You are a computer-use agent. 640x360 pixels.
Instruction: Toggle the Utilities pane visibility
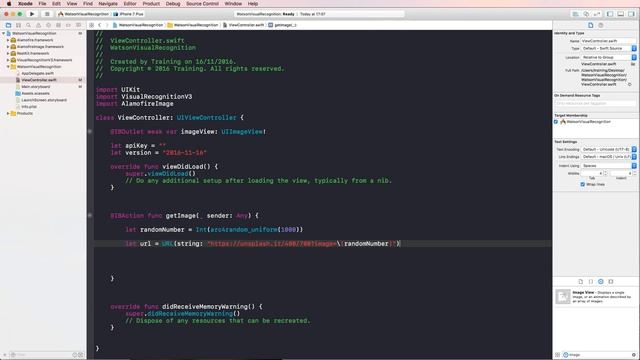(631, 14)
